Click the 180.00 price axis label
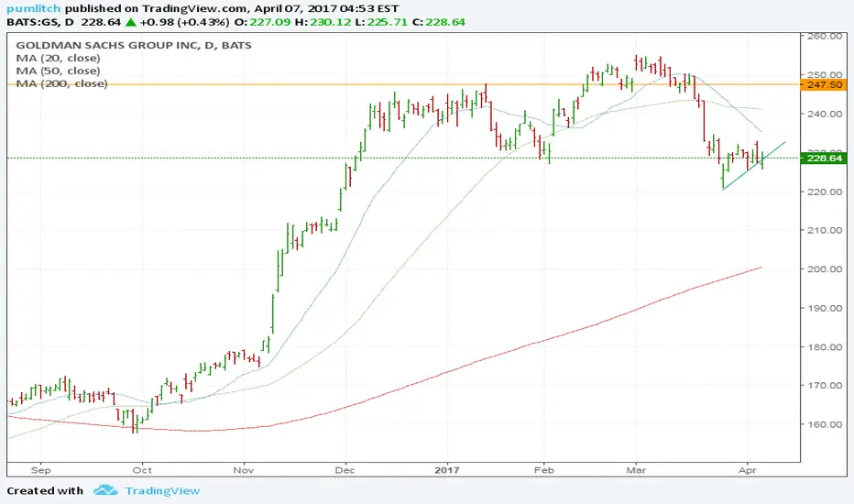The height and width of the screenshot is (504, 854). [x=824, y=346]
